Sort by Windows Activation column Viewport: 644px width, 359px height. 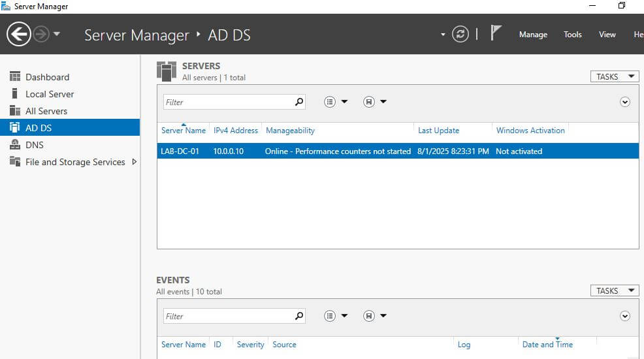coord(530,131)
